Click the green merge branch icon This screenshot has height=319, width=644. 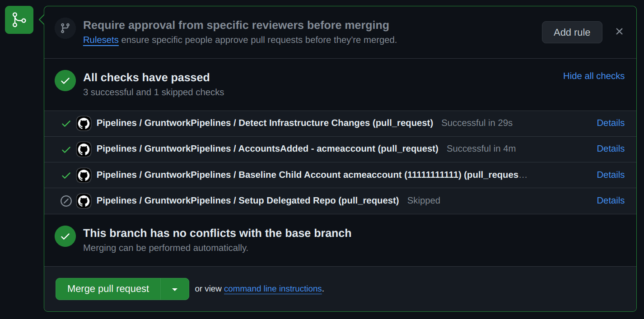click(19, 20)
